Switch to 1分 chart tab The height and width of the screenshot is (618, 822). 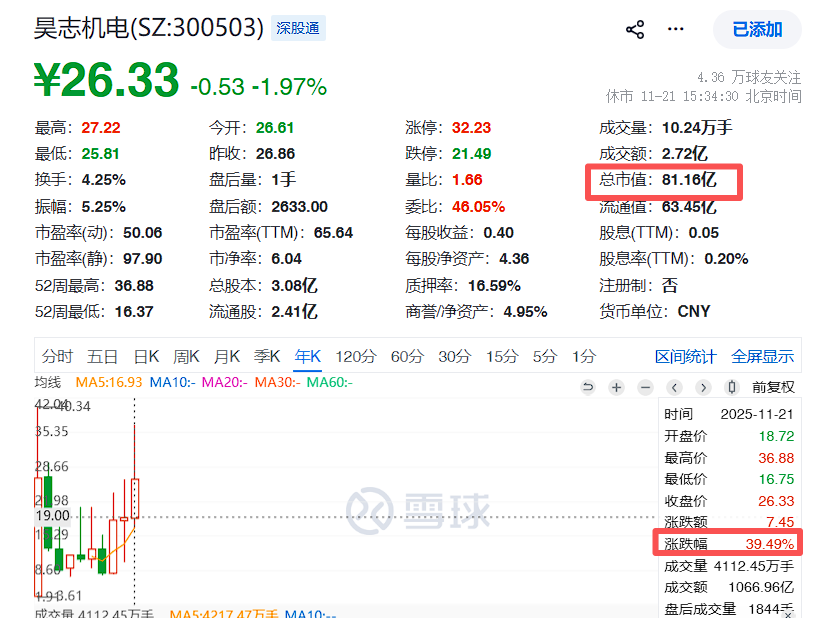(x=583, y=357)
